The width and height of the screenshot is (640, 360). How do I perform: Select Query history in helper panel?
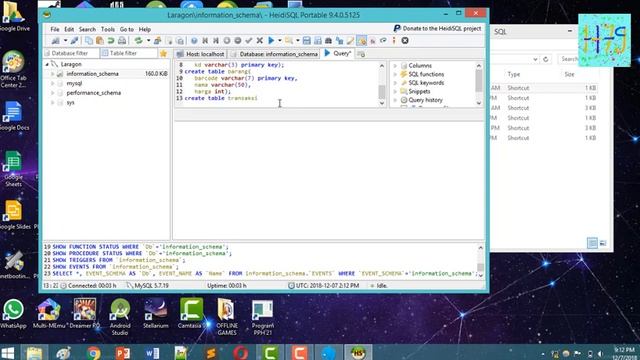click(425, 100)
